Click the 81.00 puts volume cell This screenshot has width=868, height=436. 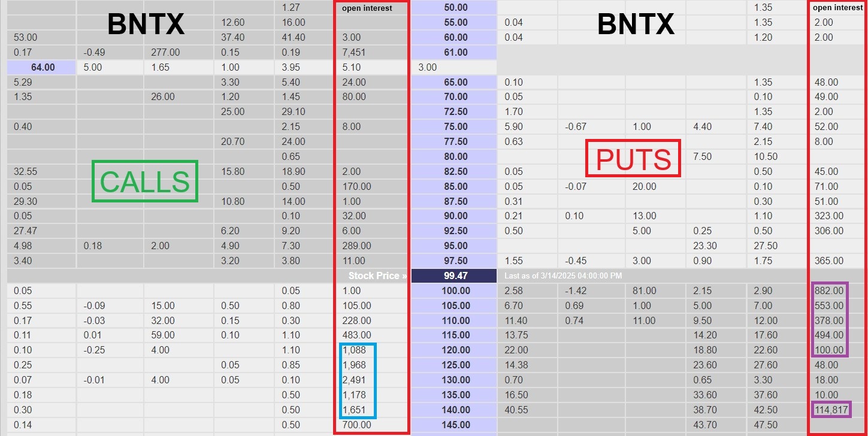click(645, 290)
